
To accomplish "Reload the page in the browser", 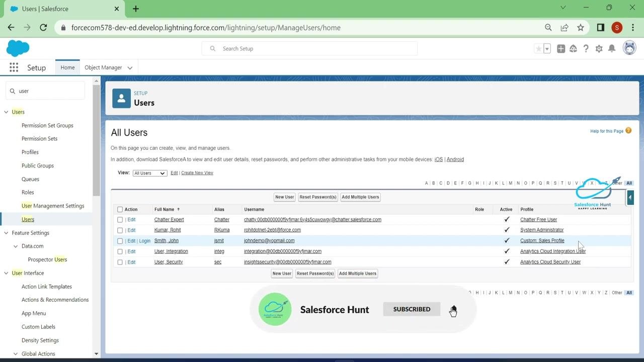I will point(43,28).
